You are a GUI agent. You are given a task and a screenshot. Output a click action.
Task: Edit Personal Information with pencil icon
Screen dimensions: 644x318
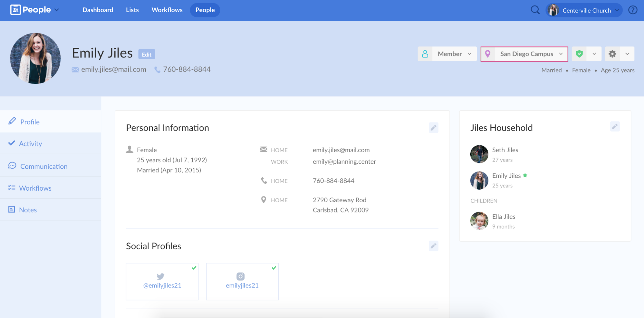tap(433, 128)
